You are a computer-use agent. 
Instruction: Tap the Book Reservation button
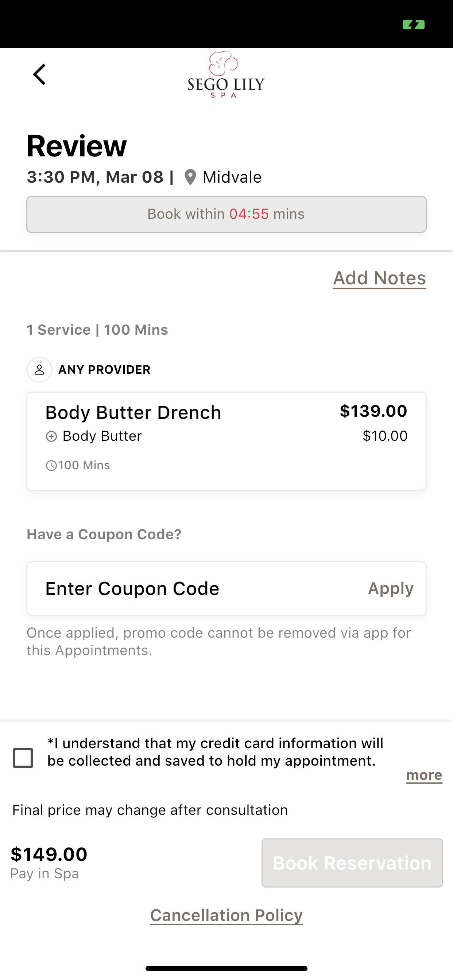pyautogui.click(x=352, y=863)
